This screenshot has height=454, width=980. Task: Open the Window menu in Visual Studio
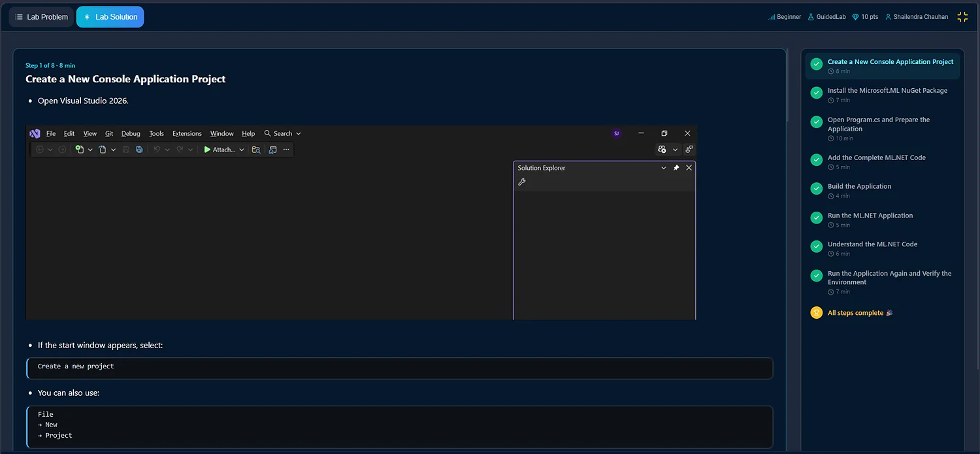click(222, 133)
